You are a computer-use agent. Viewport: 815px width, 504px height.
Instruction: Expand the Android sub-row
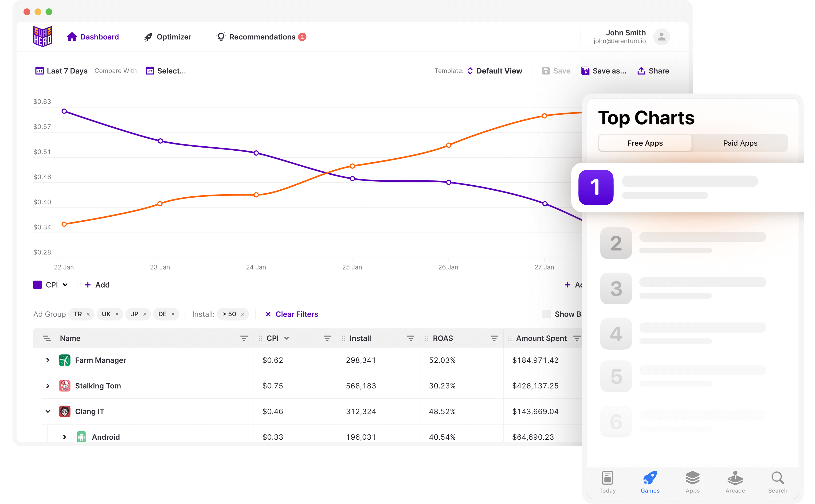64,437
